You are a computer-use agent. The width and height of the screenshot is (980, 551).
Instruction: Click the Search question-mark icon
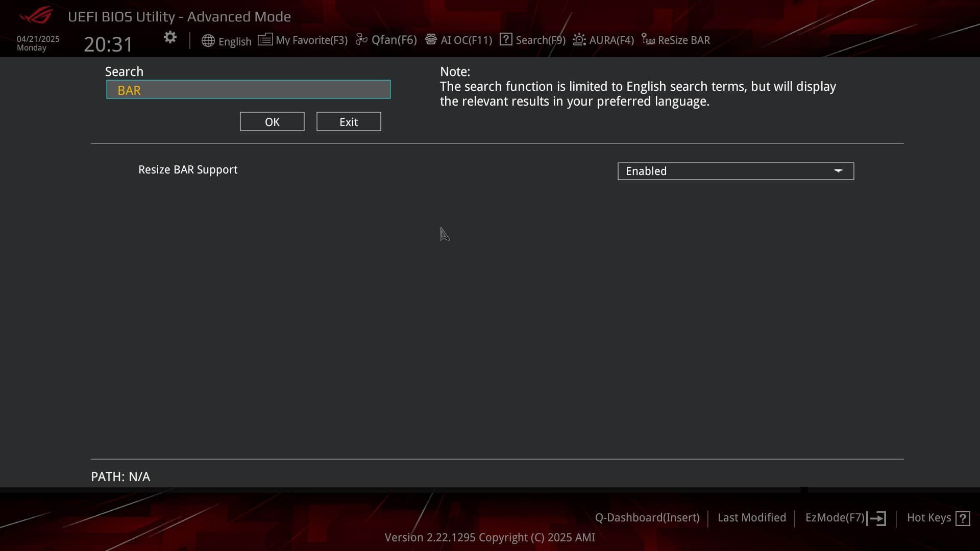(506, 39)
